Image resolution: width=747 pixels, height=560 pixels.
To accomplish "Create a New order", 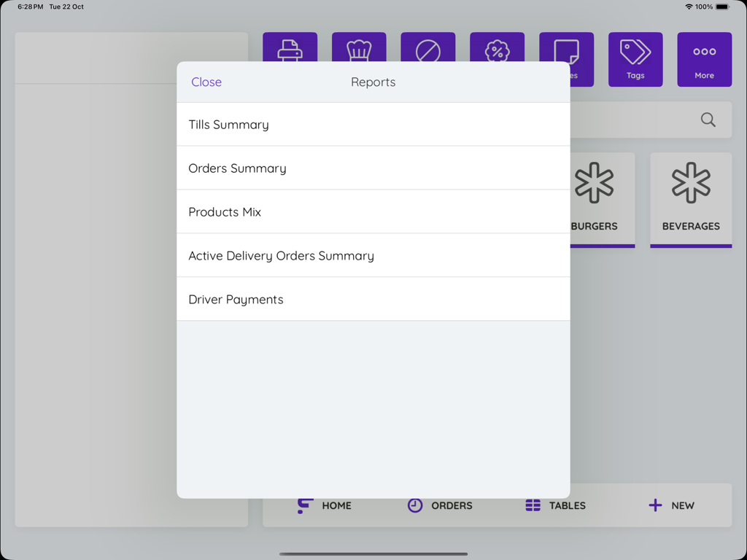I will tap(671, 505).
